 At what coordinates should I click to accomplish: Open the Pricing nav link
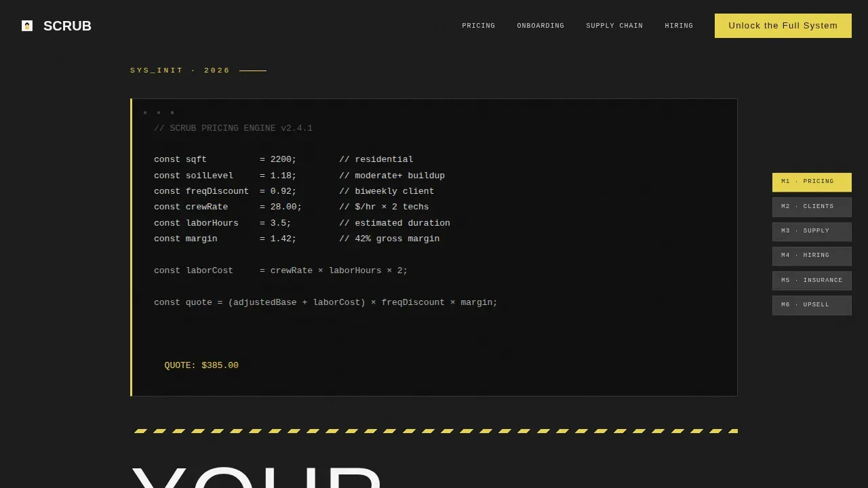coord(479,26)
